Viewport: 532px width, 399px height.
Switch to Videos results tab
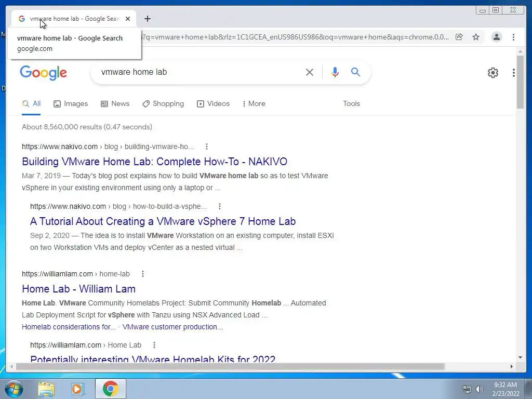point(213,104)
